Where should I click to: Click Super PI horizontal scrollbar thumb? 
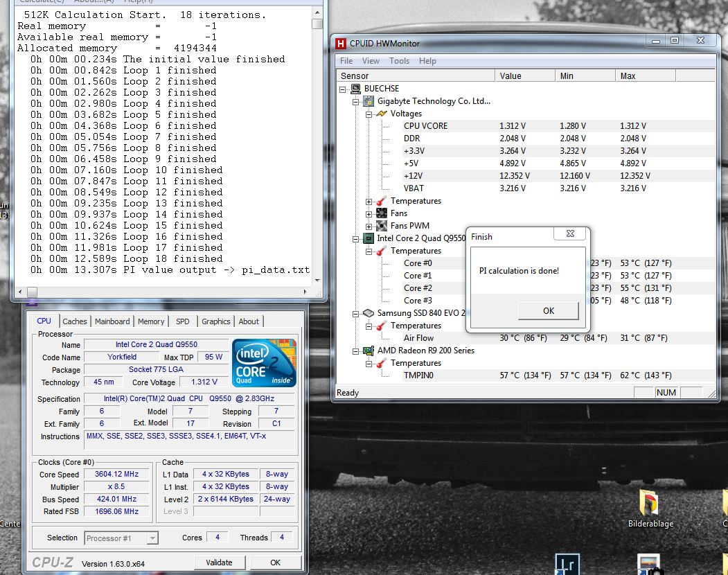pyautogui.click(x=32, y=292)
